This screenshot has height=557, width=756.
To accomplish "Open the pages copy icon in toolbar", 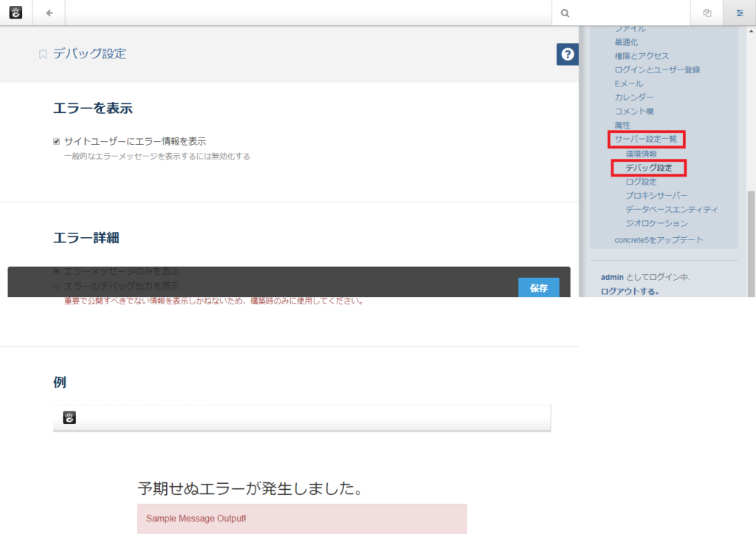I will coord(707,13).
